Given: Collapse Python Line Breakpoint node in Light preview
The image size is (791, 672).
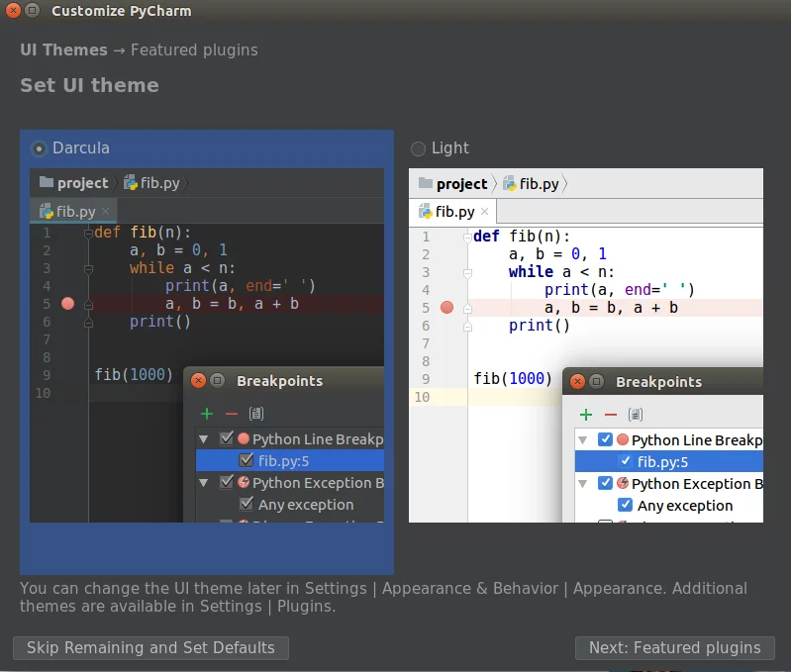Looking at the screenshot, I should pyautogui.click(x=583, y=440).
